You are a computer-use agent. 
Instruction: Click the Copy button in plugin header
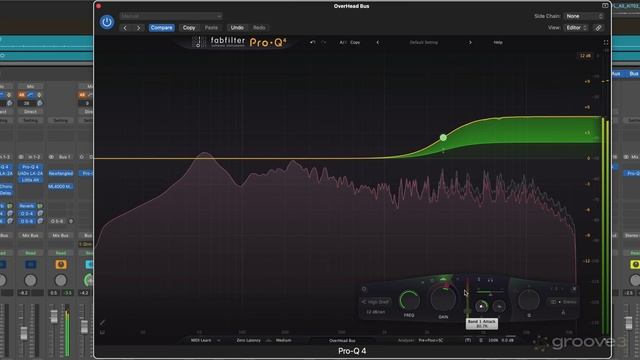(189, 28)
